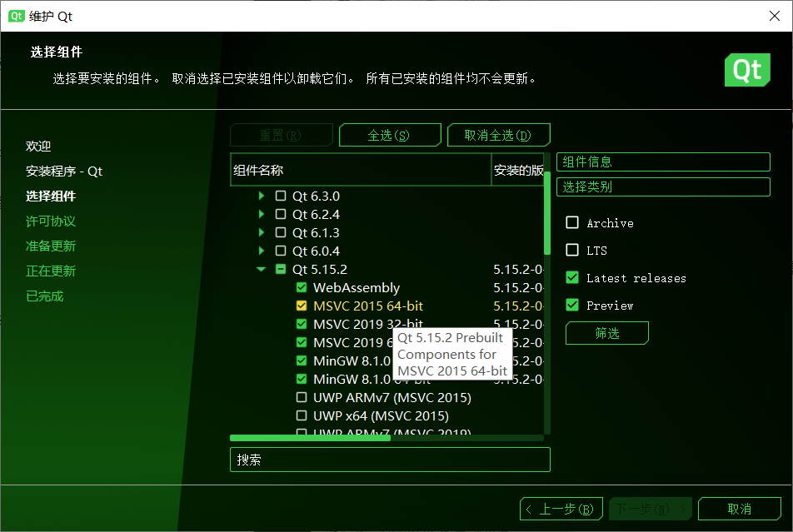Image resolution: width=793 pixels, height=532 pixels.
Task: Toggle the Qt 6.0.4 checkbox
Action: (x=281, y=251)
